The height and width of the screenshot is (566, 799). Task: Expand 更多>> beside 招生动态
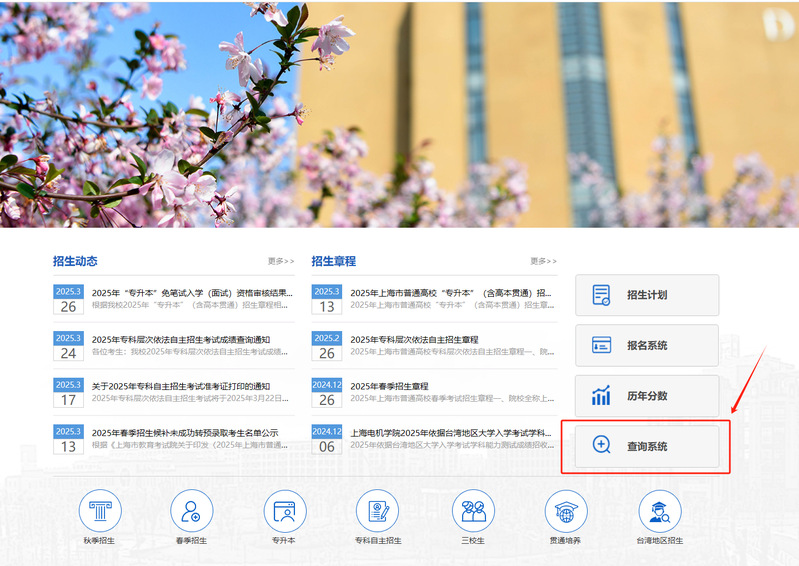pos(281,261)
